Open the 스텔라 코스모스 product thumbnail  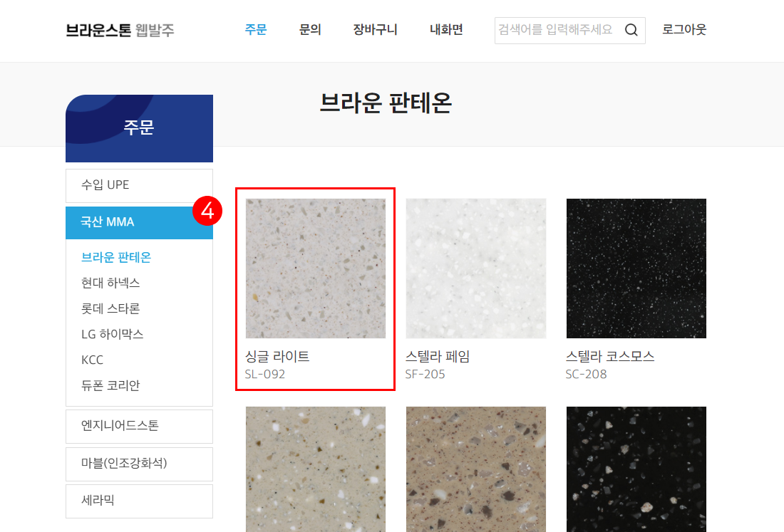[636, 268]
